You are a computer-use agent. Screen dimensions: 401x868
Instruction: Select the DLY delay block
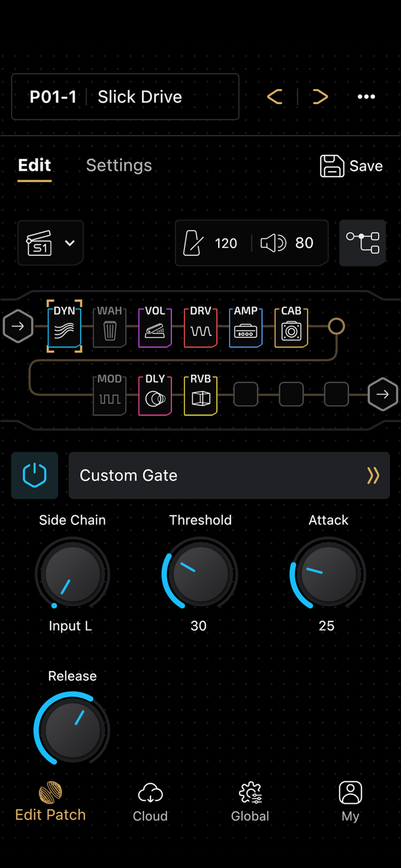pos(155,395)
